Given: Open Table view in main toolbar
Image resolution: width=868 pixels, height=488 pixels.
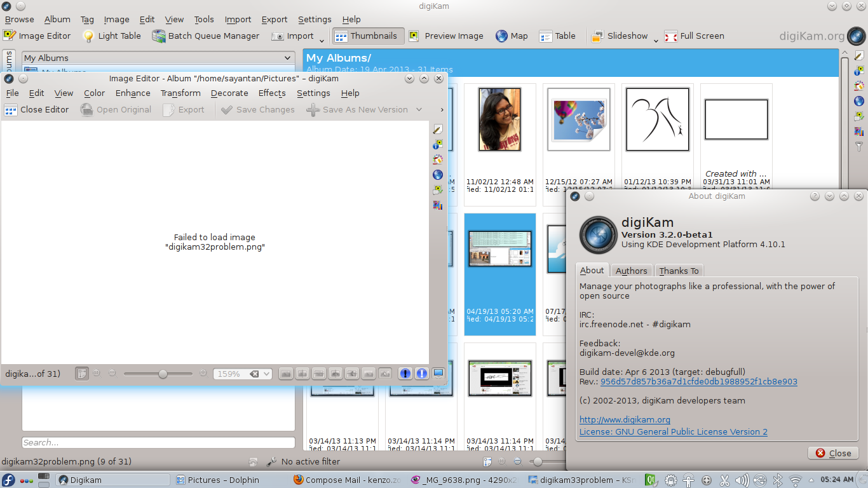Looking at the screenshot, I should coord(557,36).
